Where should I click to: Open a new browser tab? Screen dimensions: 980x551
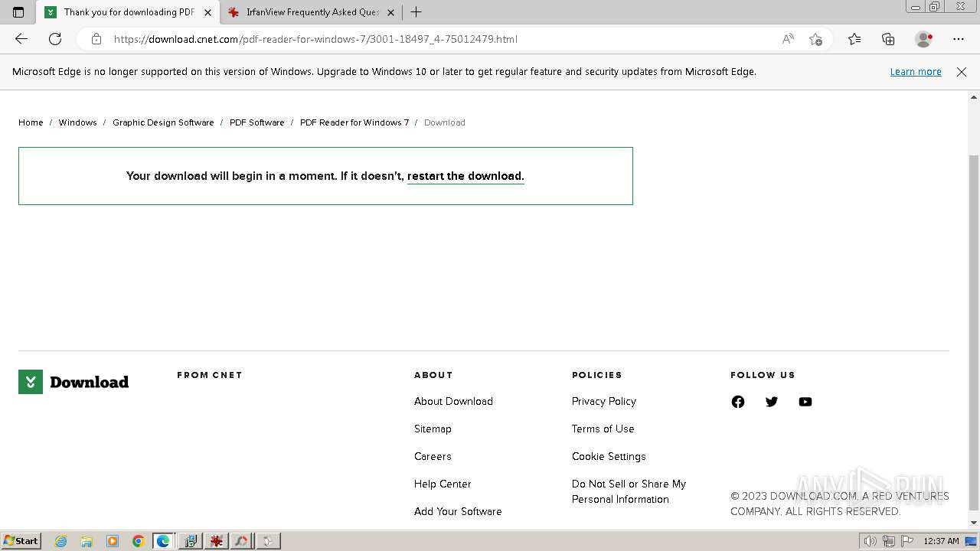(x=416, y=12)
